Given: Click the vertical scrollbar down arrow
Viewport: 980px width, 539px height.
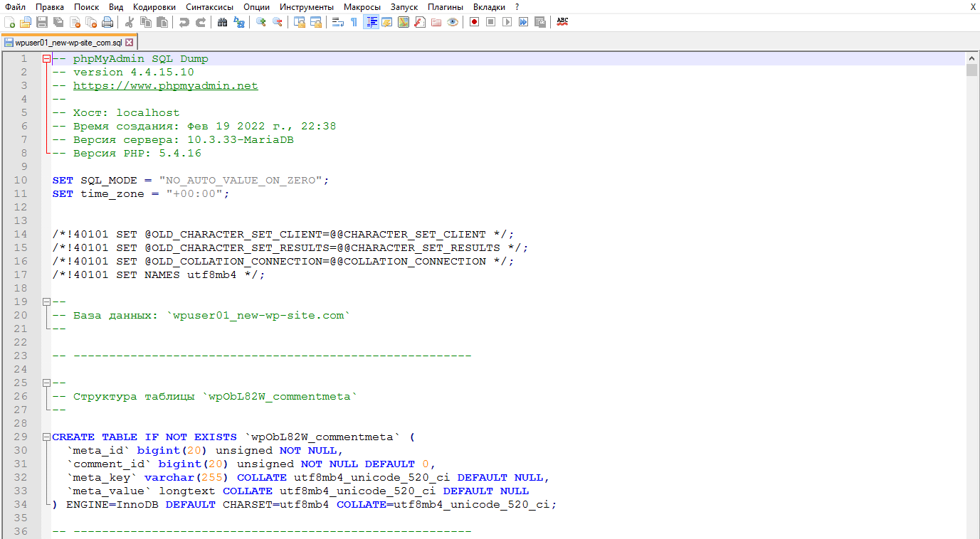Looking at the screenshot, I should pyautogui.click(x=971, y=533).
